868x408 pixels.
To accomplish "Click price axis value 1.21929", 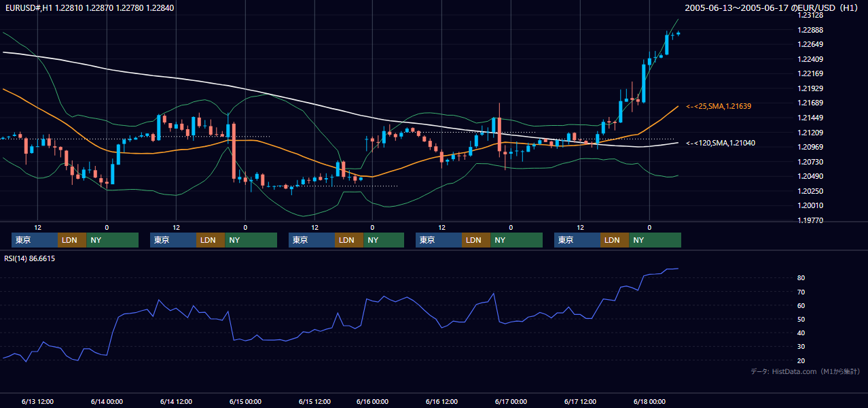I will pos(810,88).
